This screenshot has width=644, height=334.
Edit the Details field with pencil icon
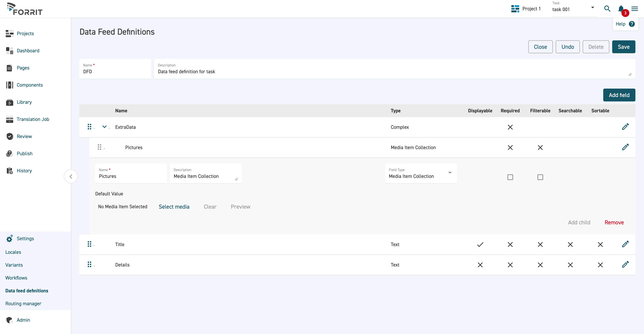(x=625, y=264)
